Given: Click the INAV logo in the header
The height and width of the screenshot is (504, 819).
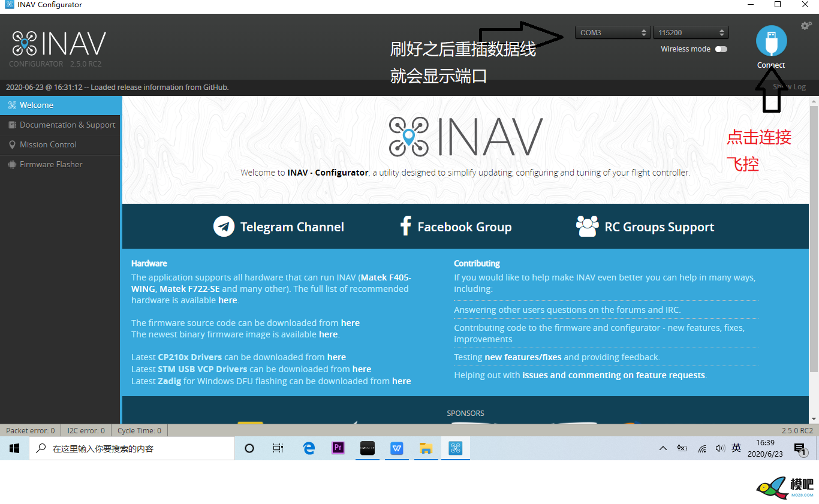Looking at the screenshot, I should coord(59,44).
